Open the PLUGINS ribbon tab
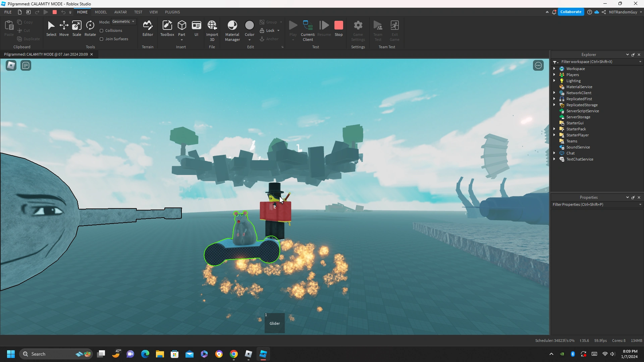The image size is (644, 362). click(x=172, y=12)
